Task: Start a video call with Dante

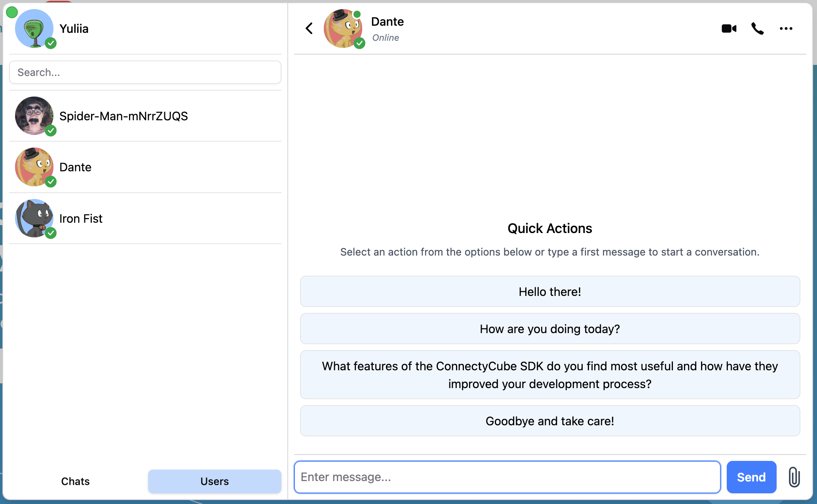Action: point(729,28)
